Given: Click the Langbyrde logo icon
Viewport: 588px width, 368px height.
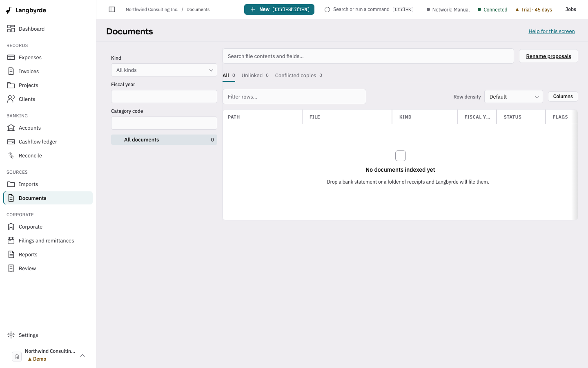Looking at the screenshot, I should tap(8, 10).
